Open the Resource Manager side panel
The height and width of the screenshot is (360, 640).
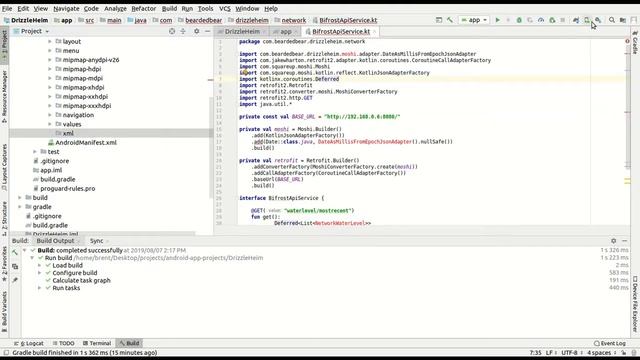tap(4, 97)
